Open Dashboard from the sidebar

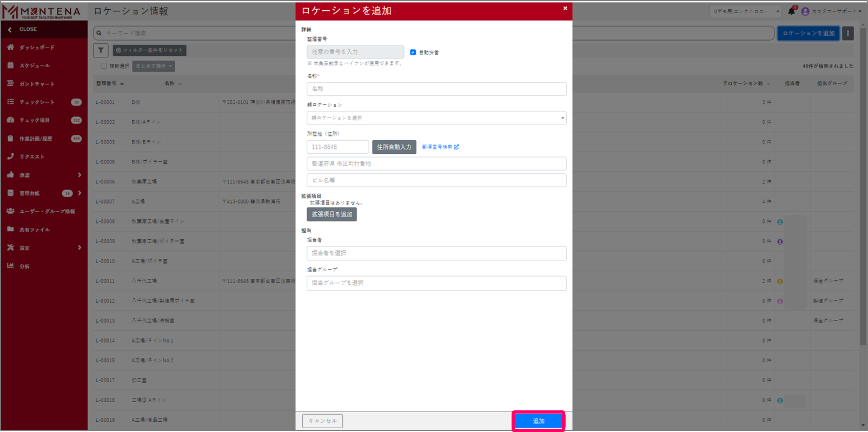(x=37, y=48)
